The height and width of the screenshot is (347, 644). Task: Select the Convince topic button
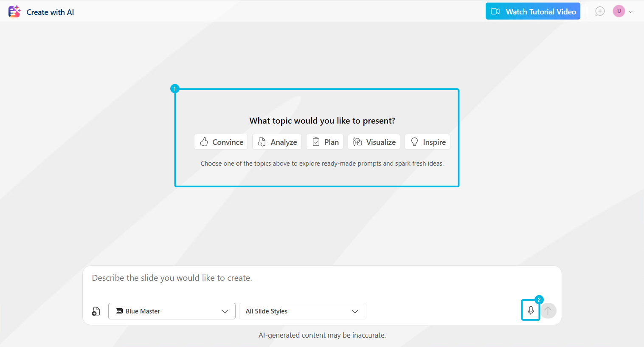[221, 142]
